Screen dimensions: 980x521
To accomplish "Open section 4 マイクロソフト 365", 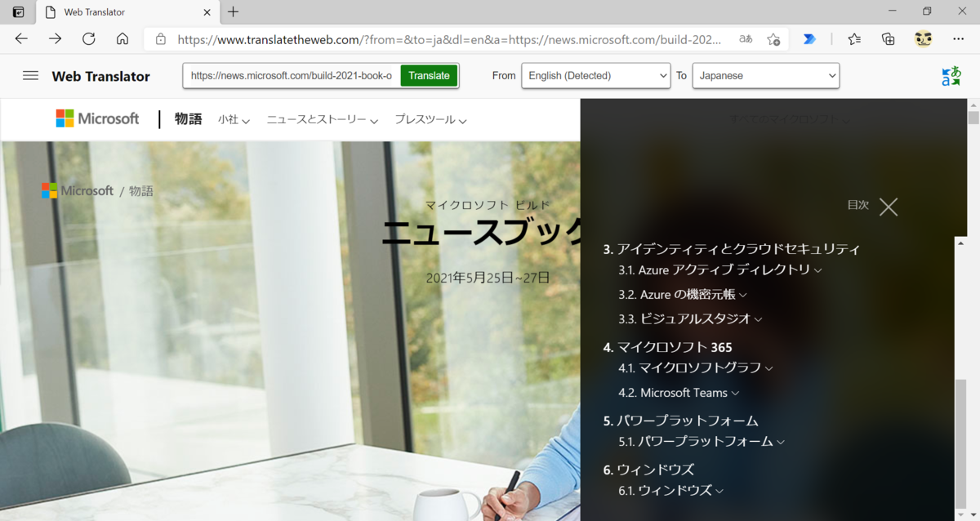I will point(667,347).
